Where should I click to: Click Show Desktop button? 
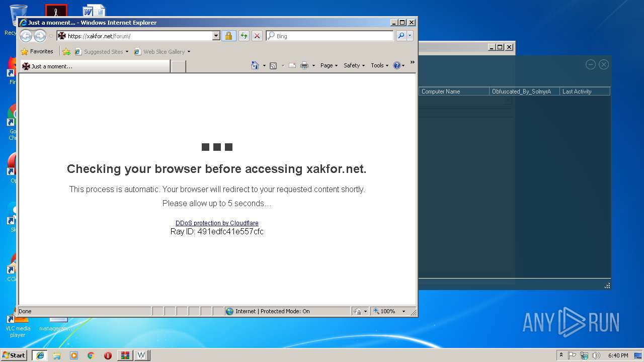point(639,355)
